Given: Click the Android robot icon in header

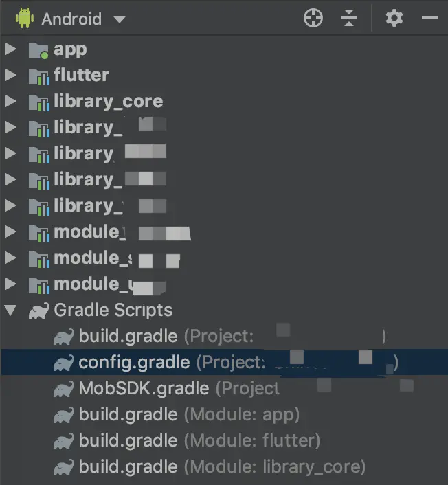Looking at the screenshot, I should (25, 19).
